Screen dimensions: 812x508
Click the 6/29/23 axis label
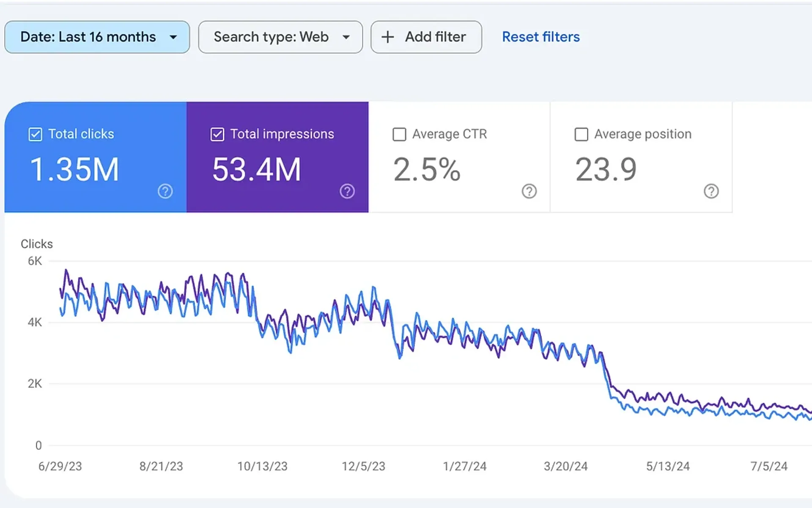coord(60,467)
